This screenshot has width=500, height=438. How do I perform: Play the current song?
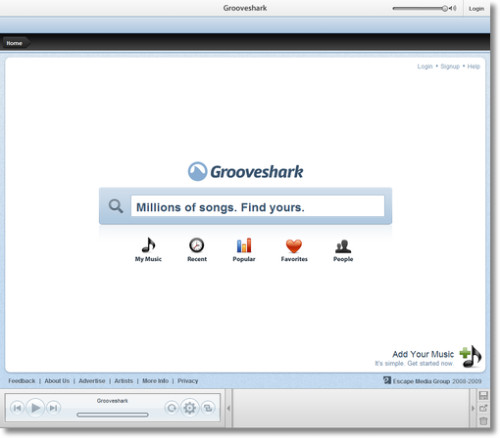tap(35, 408)
